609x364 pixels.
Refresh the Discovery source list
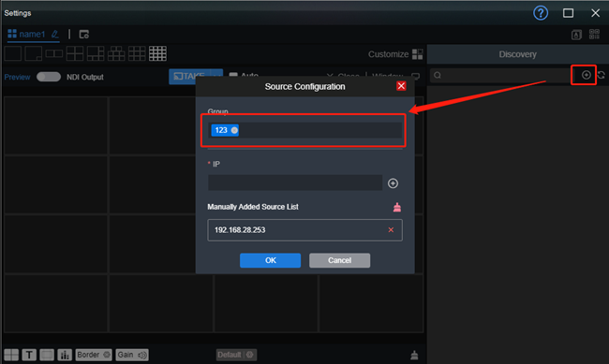click(x=602, y=75)
